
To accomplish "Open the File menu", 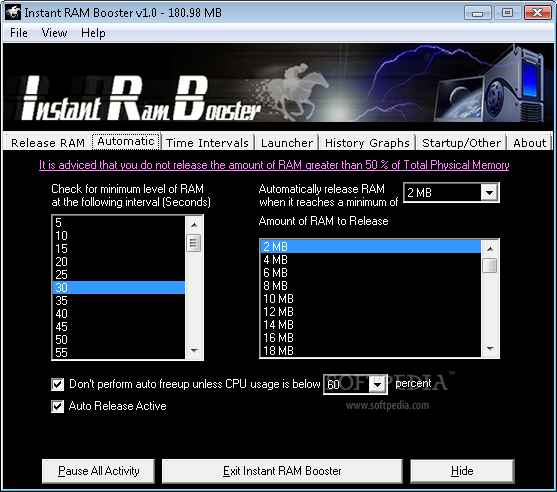I will [18, 33].
